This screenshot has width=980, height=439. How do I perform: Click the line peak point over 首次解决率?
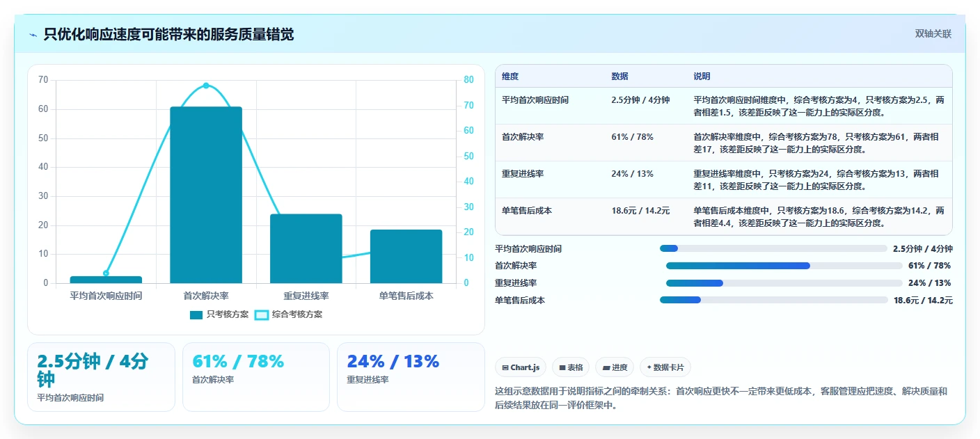point(206,86)
